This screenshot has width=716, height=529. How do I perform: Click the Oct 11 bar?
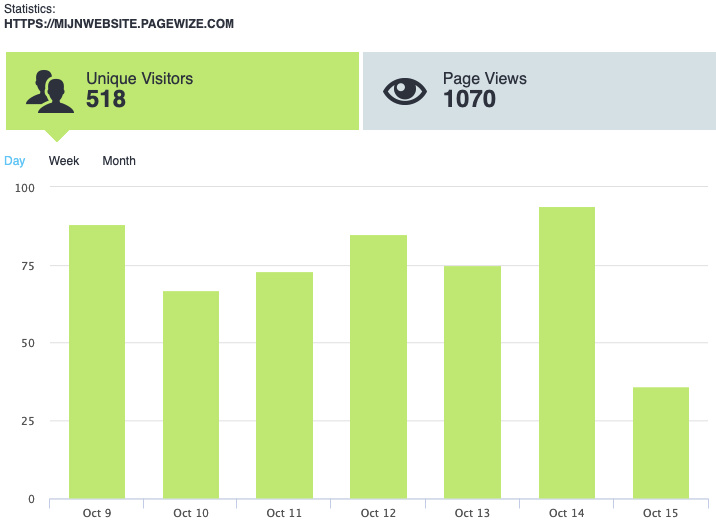click(x=284, y=385)
